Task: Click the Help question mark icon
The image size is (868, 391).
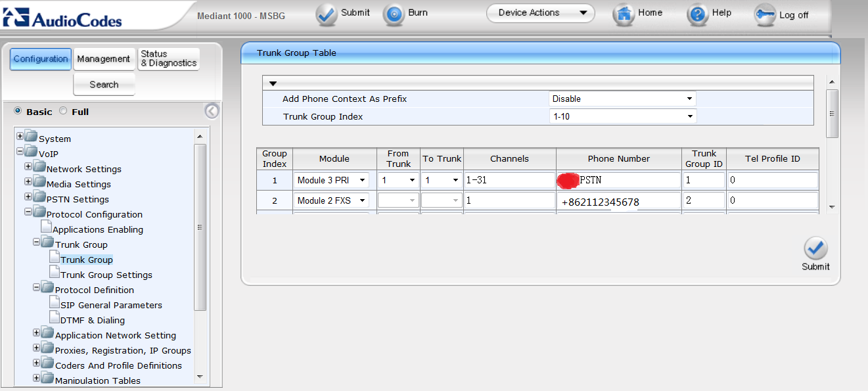Action: [698, 14]
